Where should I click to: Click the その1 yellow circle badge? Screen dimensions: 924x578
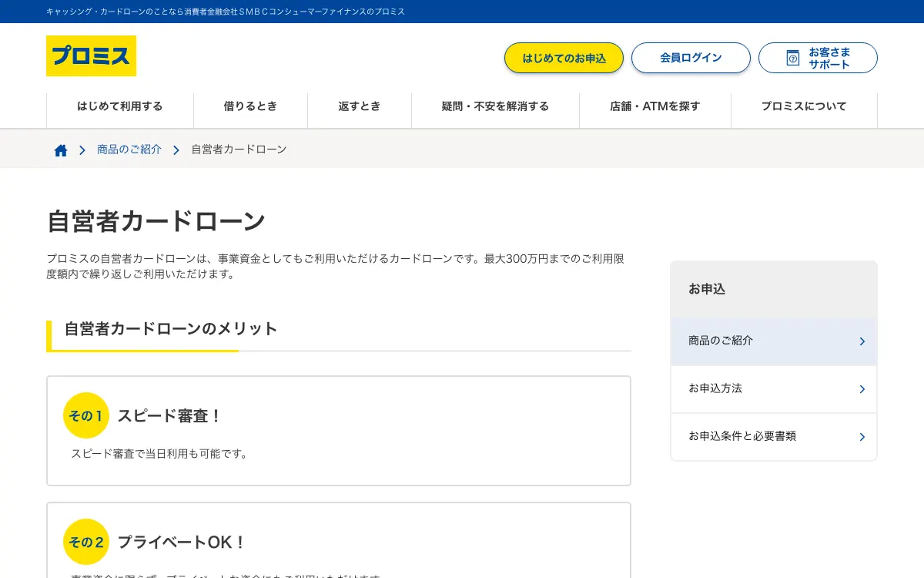pyautogui.click(x=86, y=415)
